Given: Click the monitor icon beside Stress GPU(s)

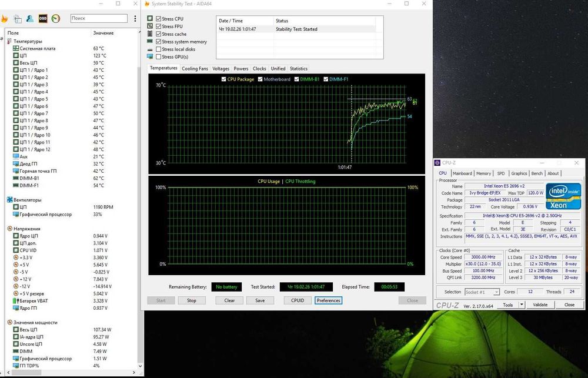Looking at the screenshot, I should [x=150, y=56].
